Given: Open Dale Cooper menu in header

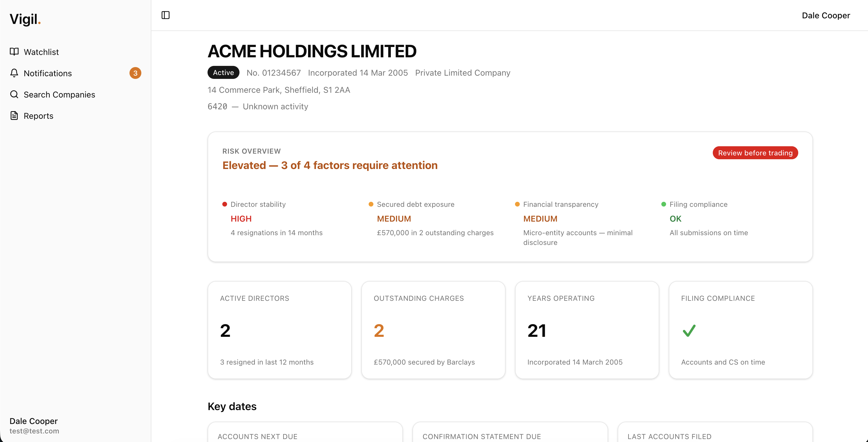Looking at the screenshot, I should click(825, 15).
